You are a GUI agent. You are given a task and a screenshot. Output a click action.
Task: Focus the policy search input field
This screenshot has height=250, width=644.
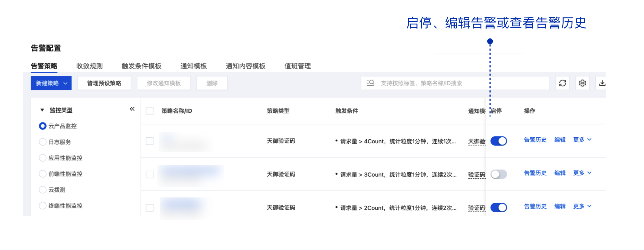460,83
